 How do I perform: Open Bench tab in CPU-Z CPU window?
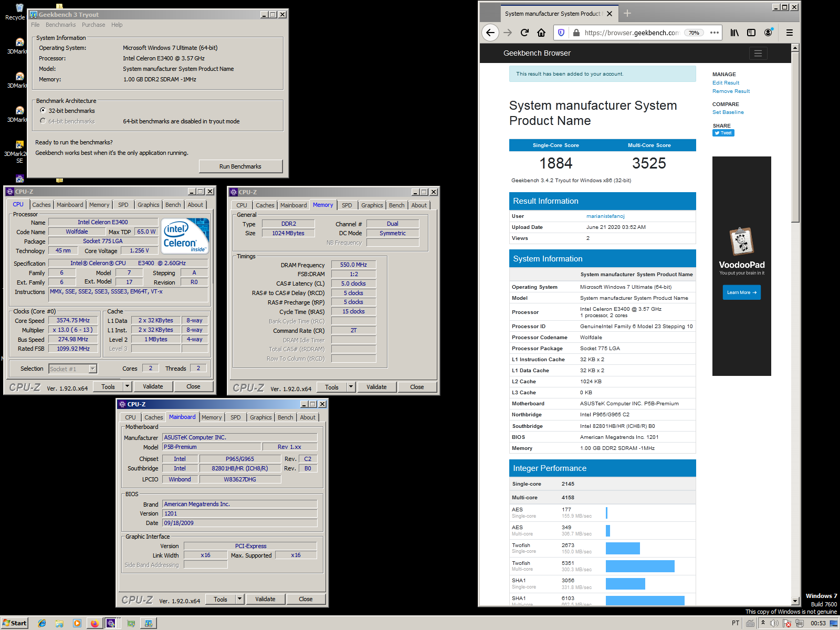(173, 205)
